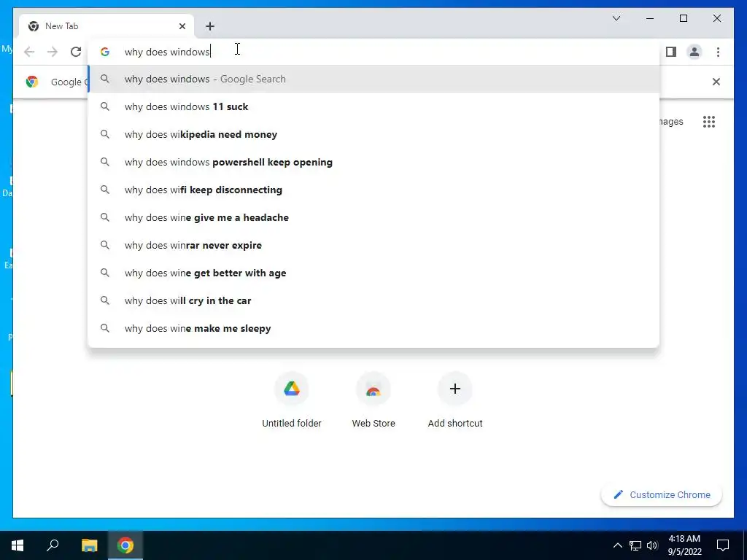Click the Customize Chrome button
This screenshot has width=747, height=560.
point(662,495)
